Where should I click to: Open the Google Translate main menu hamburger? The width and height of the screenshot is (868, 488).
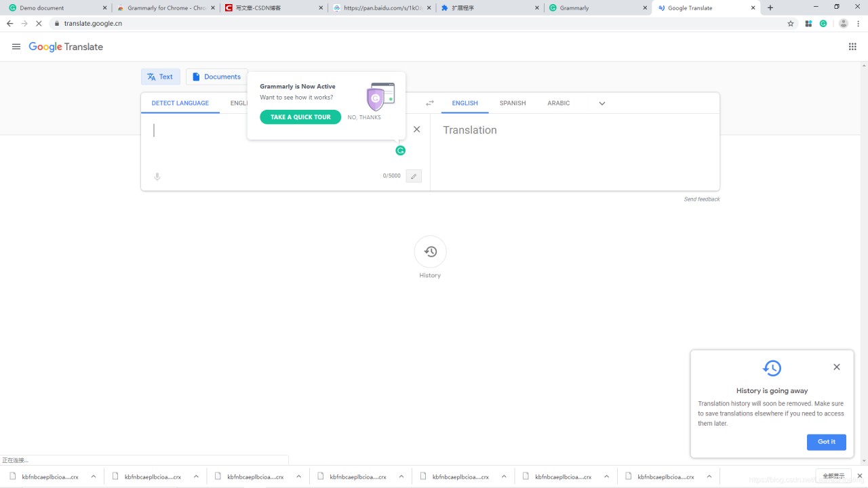(x=16, y=47)
